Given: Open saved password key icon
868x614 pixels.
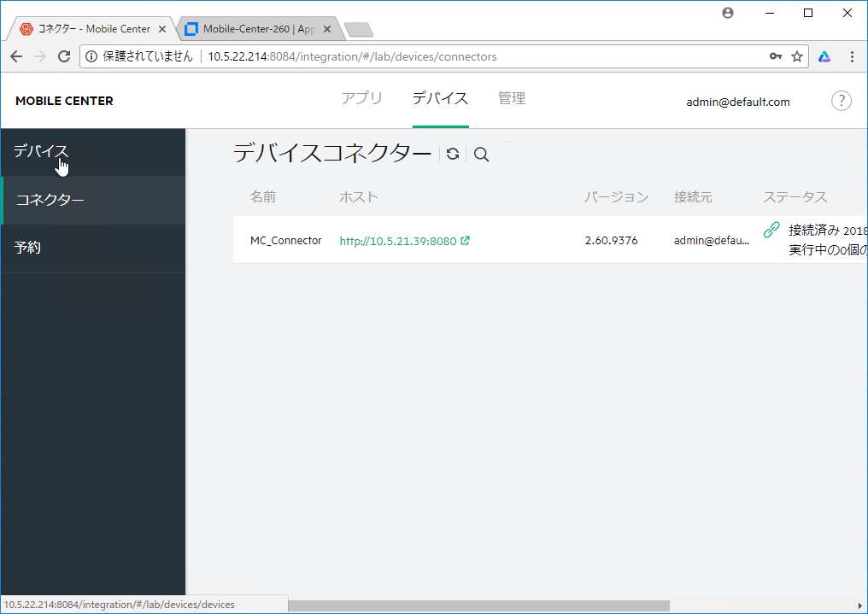Looking at the screenshot, I should [776, 56].
